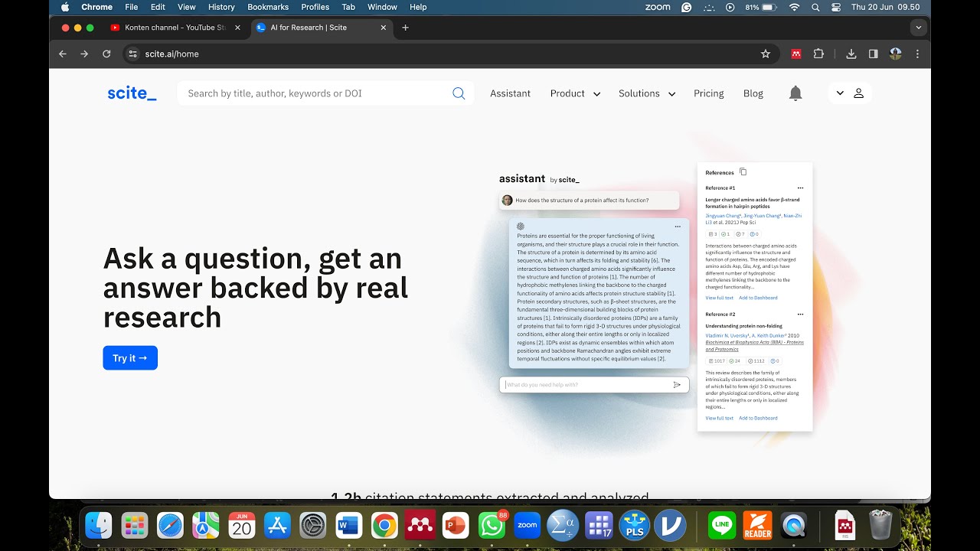Expand the Solutions dropdown menu
Screen dimensions: 980x551
(x=647, y=93)
